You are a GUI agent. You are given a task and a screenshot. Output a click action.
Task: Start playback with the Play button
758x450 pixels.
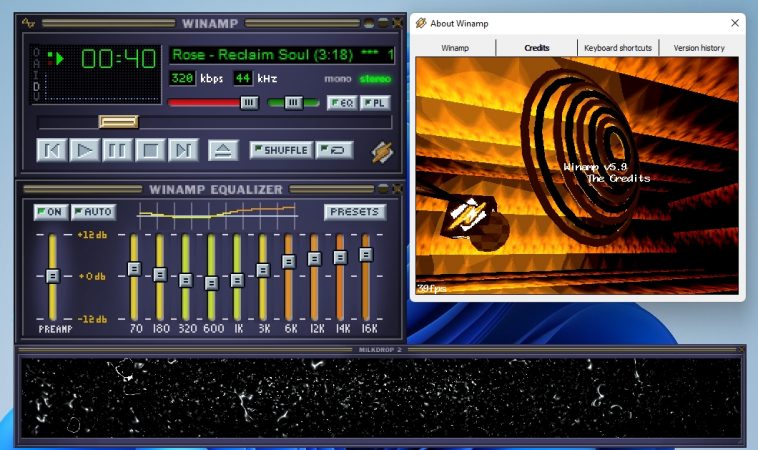coord(85,150)
